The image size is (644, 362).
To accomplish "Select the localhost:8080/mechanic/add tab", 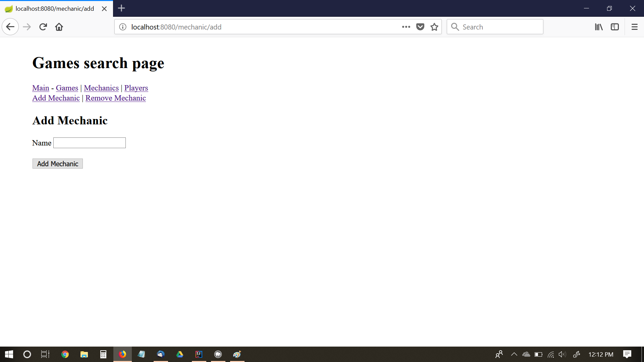I will point(55,9).
